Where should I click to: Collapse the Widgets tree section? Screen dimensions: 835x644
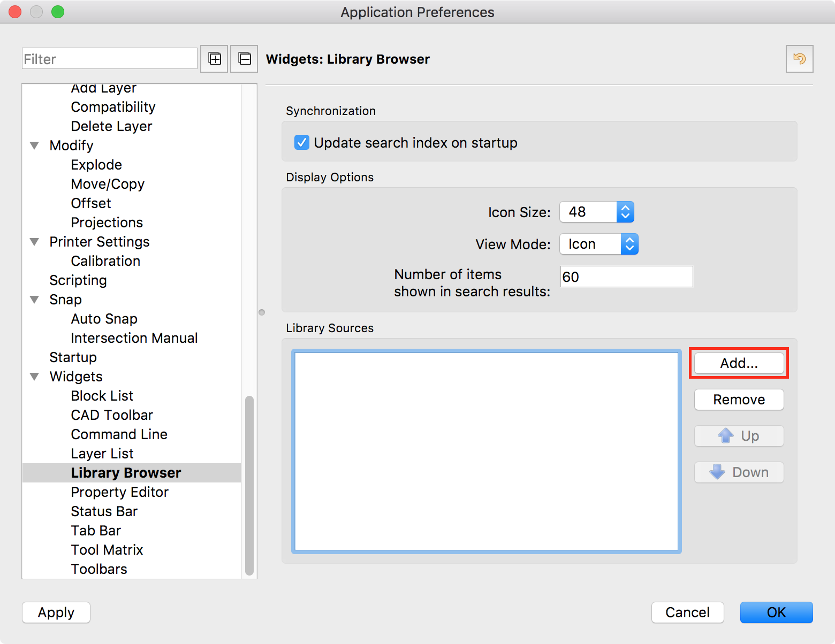pos(35,377)
